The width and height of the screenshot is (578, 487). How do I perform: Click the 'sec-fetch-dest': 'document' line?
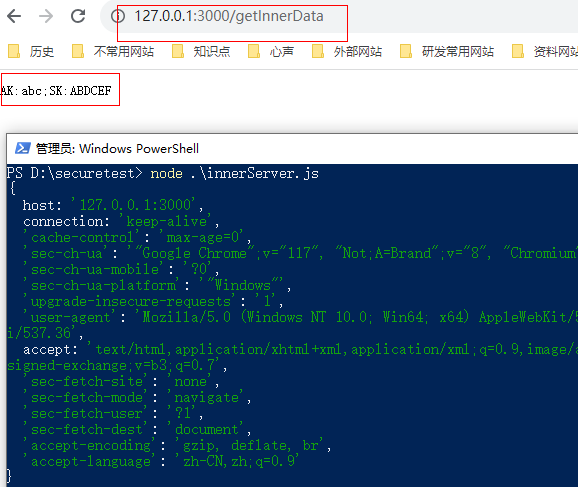137,430
